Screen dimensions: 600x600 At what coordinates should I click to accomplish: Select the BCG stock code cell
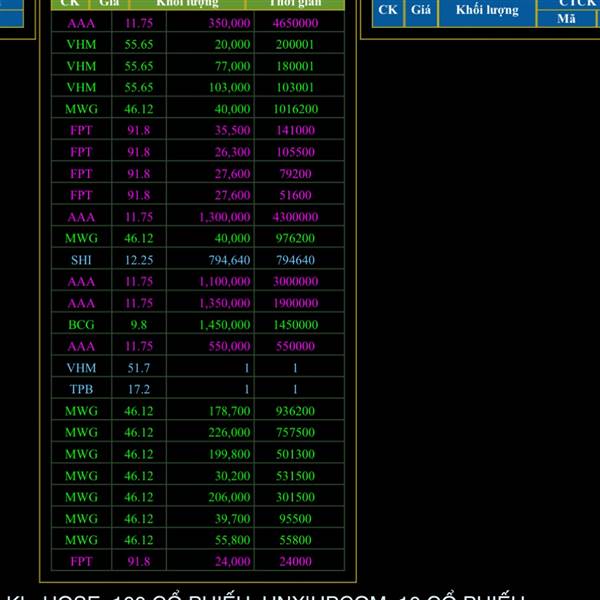pyautogui.click(x=81, y=325)
